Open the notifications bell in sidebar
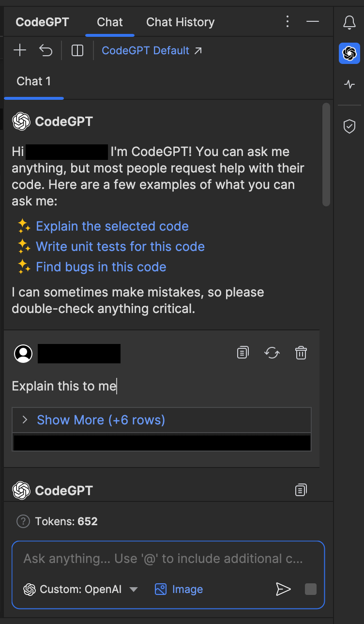 (349, 22)
